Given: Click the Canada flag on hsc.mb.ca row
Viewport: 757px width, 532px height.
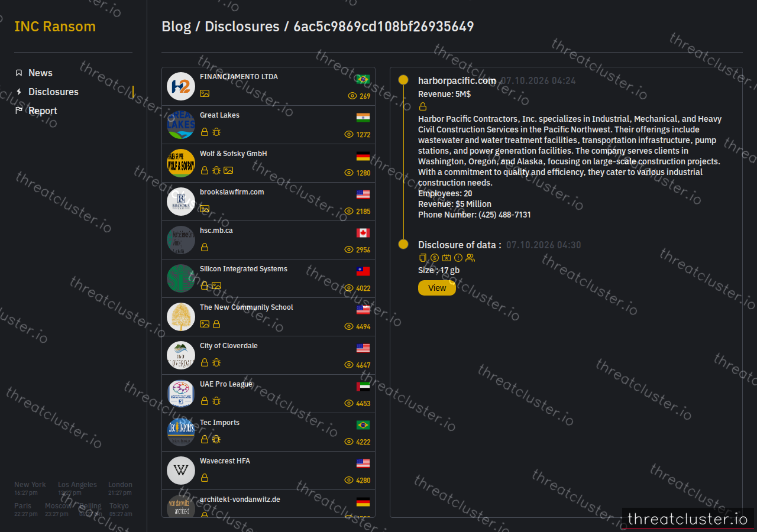Looking at the screenshot, I should point(363,233).
